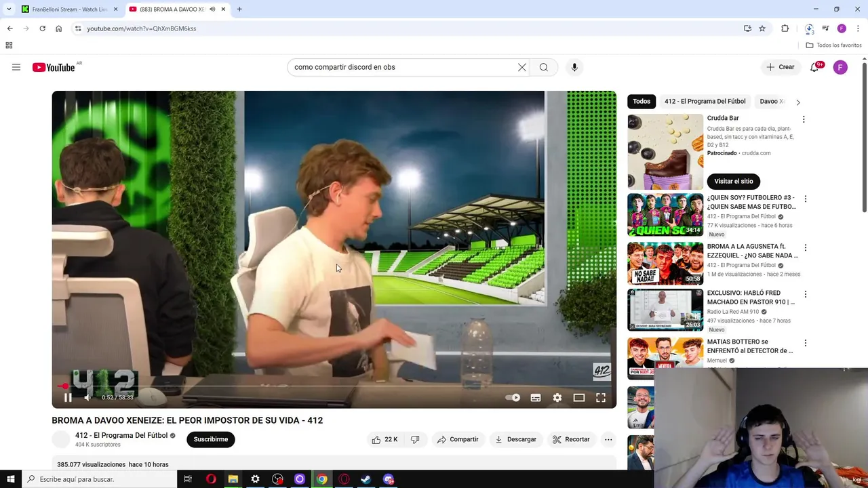Screen dimensions: 868x488
Task: Click the Recortar clip button
Action: pos(571,439)
